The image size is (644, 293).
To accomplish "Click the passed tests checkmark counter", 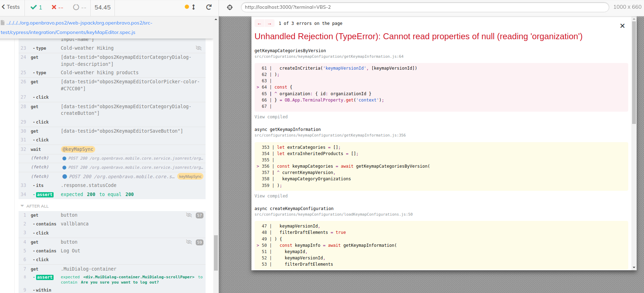I will pyautogui.click(x=36, y=7).
